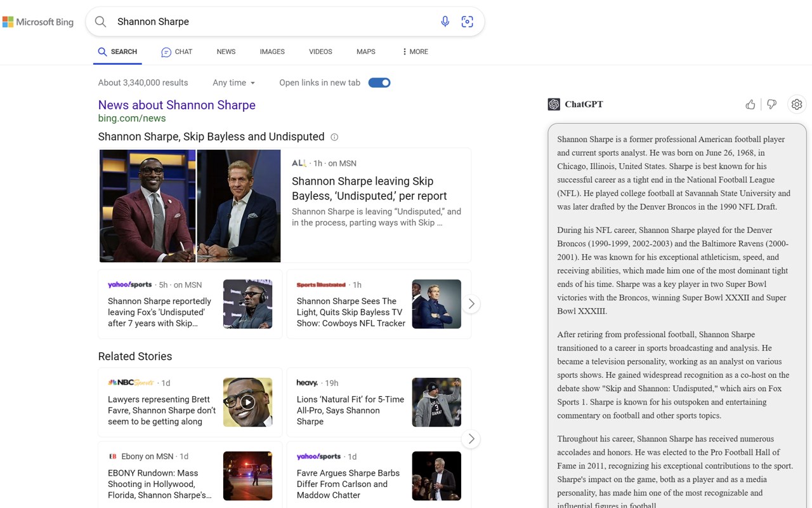Show next top news stories arrow
The height and width of the screenshot is (508, 812).
[471, 304]
